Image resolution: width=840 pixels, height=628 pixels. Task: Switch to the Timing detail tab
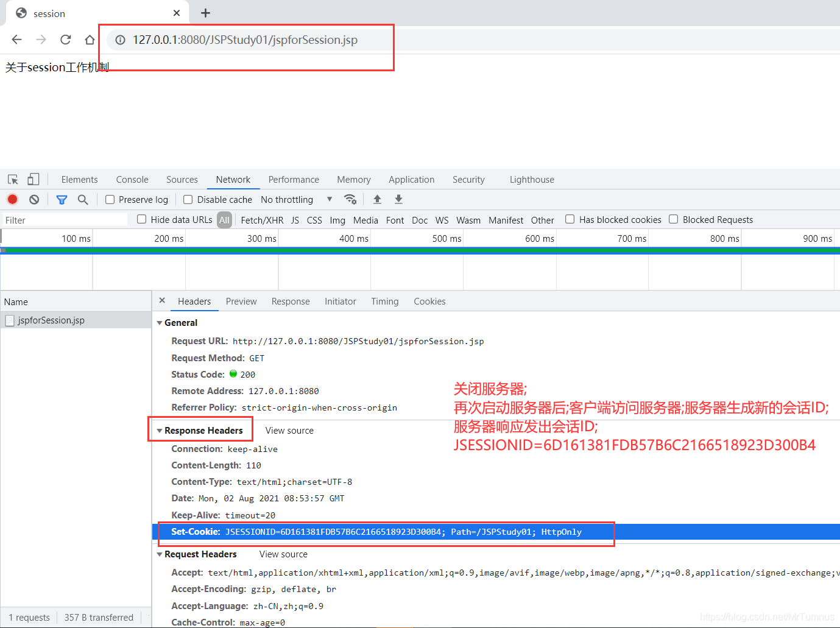click(385, 302)
